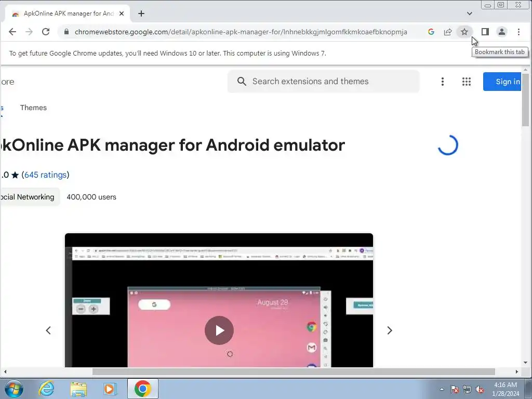This screenshot has height=399, width=532.
Task: Show hidden system tray icons
Action: click(442, 389)
